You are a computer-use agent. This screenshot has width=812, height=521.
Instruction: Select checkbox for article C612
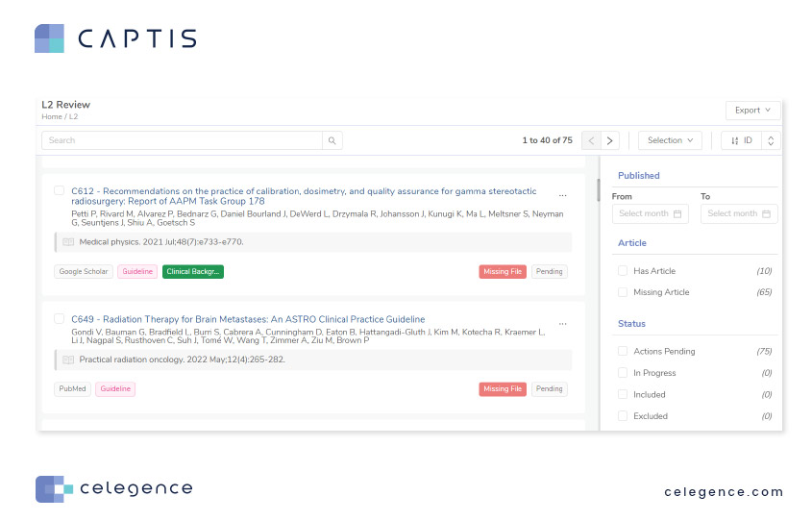(60, 191)
